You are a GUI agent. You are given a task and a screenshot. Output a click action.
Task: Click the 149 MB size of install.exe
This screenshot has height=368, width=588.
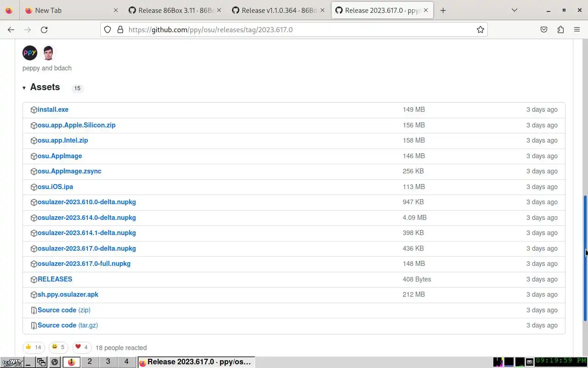(x=414, y=109)
